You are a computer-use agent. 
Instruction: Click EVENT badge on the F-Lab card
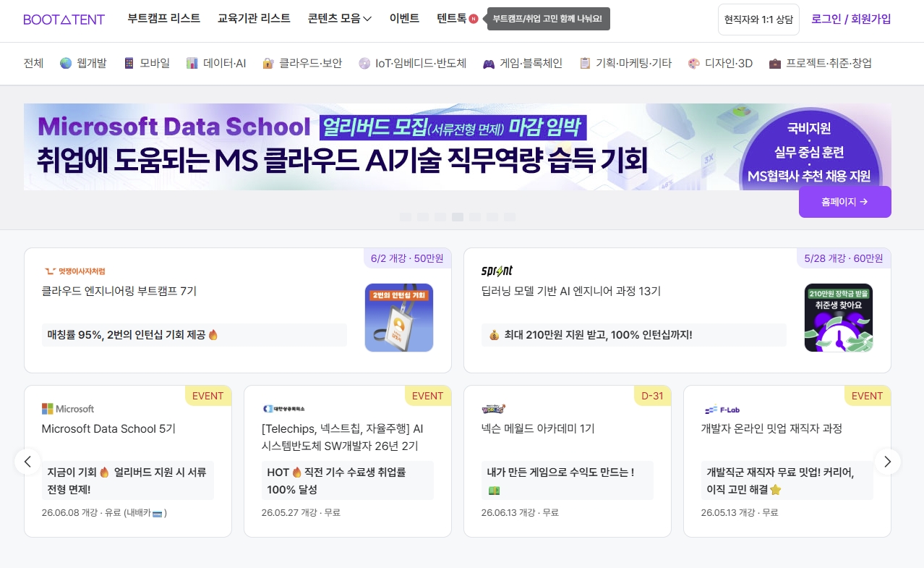pos(868,396)
